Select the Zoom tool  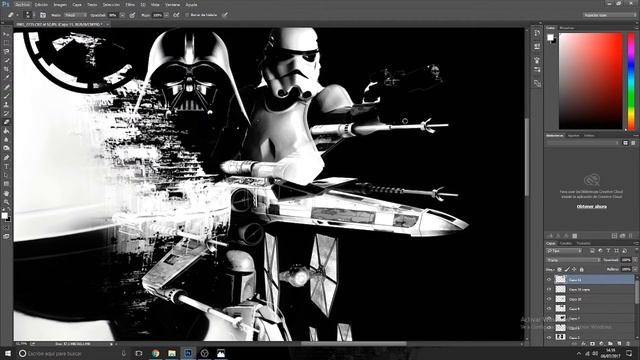tap(6, 202)
